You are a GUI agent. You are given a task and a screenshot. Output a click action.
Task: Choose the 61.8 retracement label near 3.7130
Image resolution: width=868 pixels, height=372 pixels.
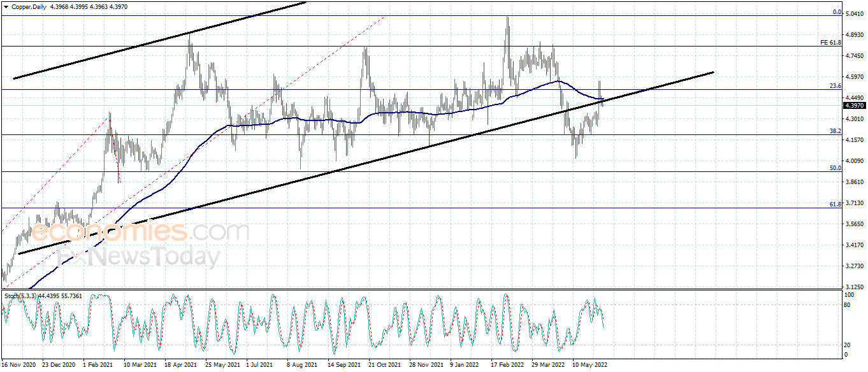pos(835,204)
